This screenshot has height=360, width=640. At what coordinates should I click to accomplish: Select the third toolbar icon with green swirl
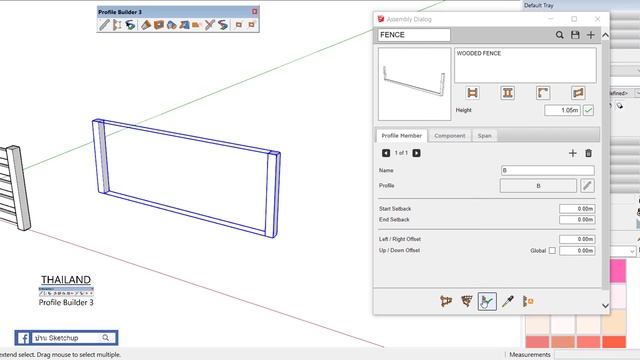(x=130, y=25)
